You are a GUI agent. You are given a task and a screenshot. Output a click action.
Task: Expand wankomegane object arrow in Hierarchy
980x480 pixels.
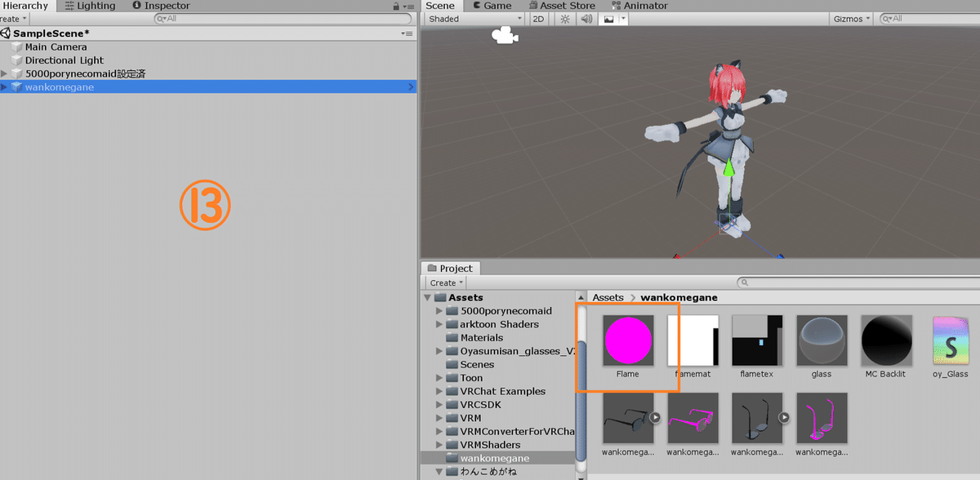click(5, 87)
